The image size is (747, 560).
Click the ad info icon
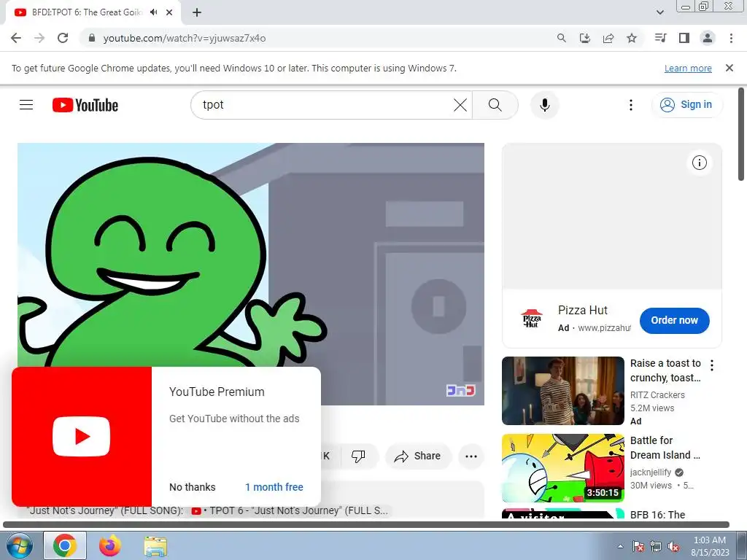700,163
